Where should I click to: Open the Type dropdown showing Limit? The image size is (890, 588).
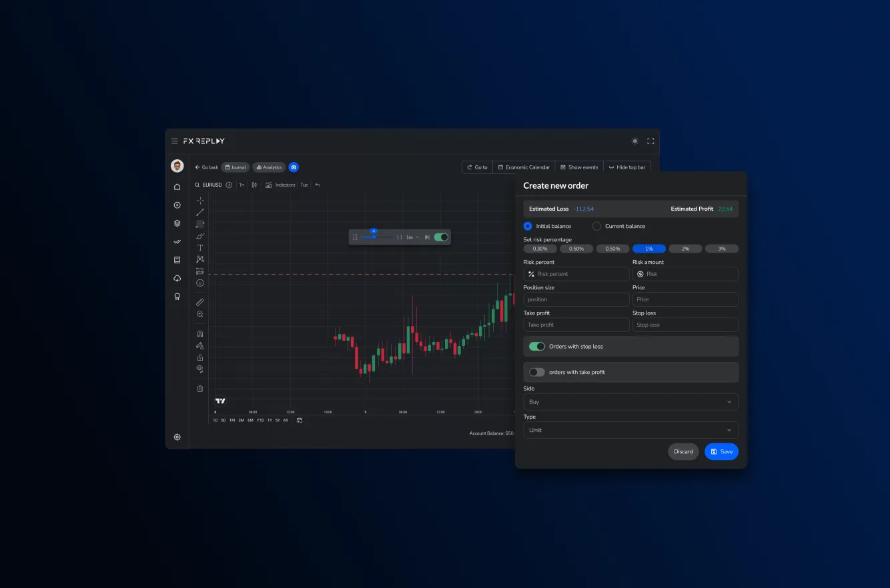[630, 430]
